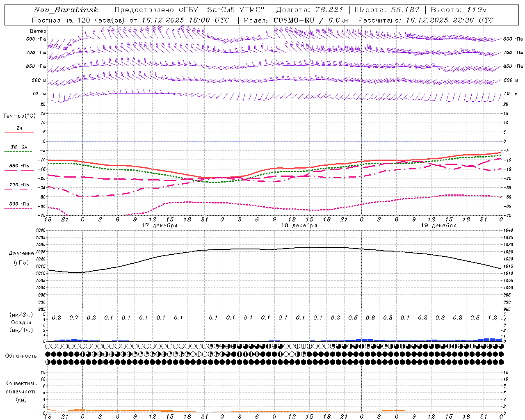The width and height of the screenshot is (525, 420).
Task: Click the 1.2 precipitation value
Action: pos(492,318)
